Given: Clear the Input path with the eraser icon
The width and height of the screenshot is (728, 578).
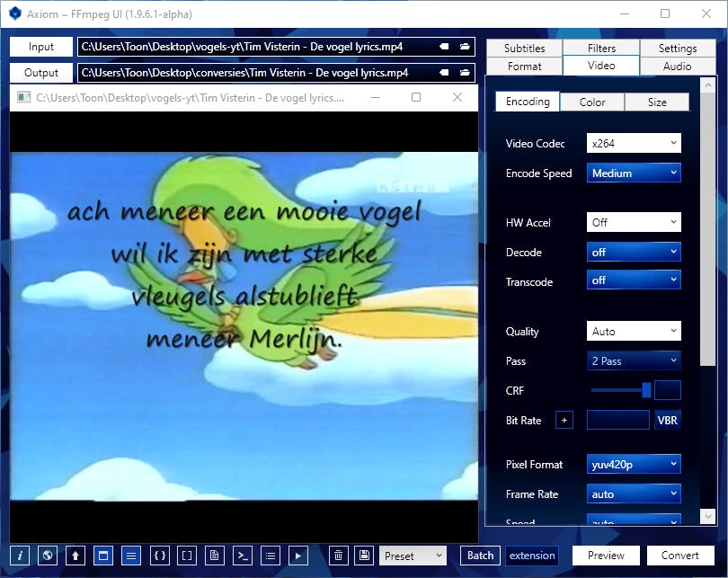Looking at the screenshot, I should 444,47.
